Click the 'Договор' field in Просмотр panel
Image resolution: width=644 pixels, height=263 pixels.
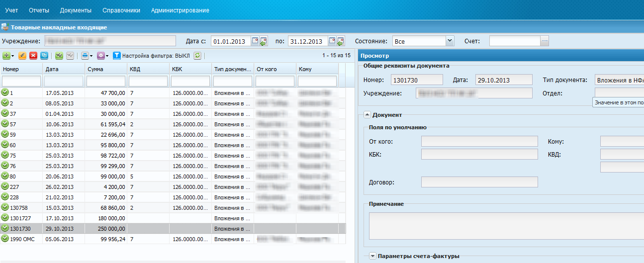tap(479, 182)
